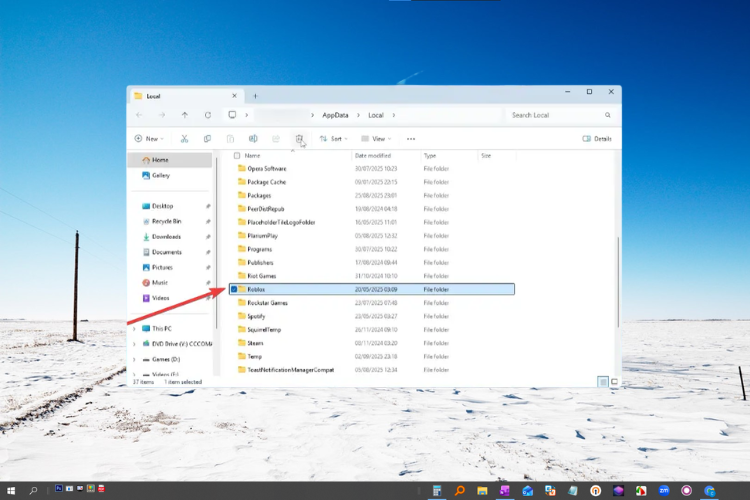This screenshot has height=500, width=750.
Task: Open Calculator from the taskbar
Action: tap(437, 490)
